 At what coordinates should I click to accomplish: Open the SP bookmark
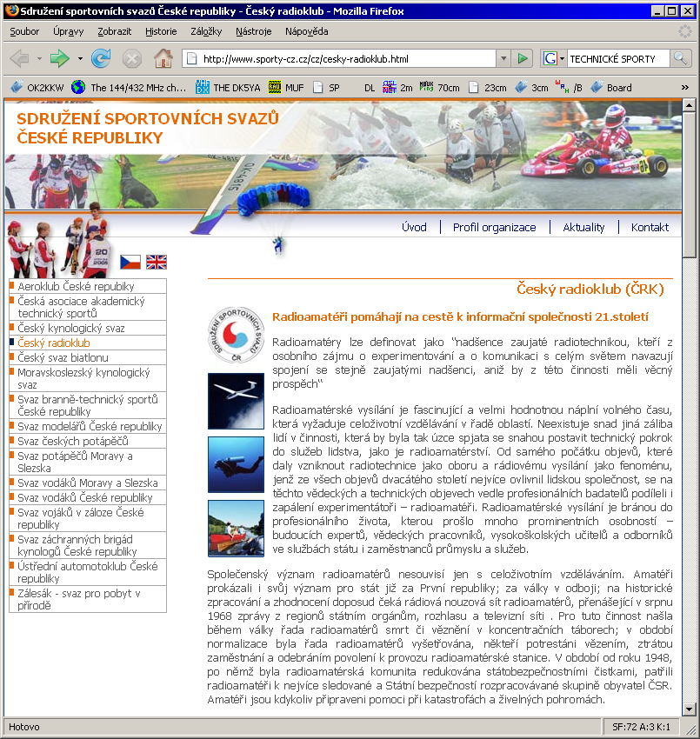(x=326, y=87)
